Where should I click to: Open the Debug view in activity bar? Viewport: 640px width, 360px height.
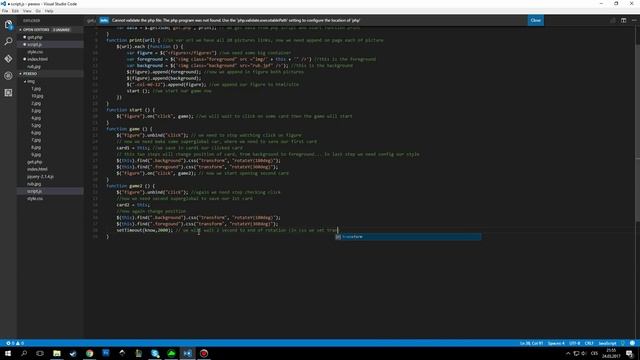(x=8, y=76)
